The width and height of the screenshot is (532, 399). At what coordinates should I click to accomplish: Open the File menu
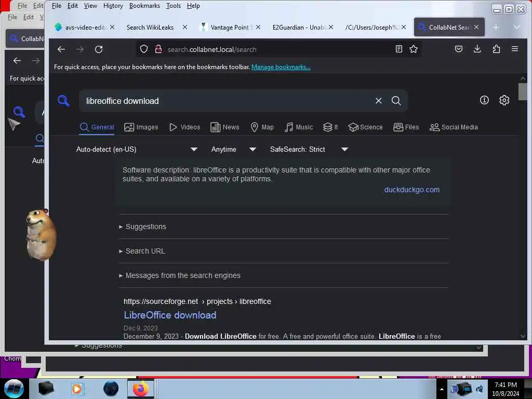coord(56,6)
